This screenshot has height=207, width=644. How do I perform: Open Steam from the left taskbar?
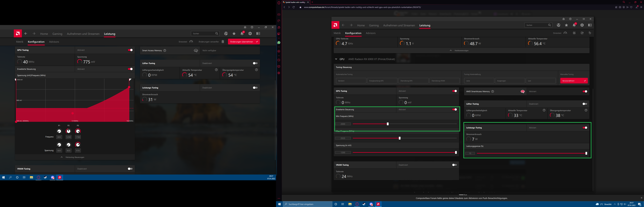click(45, 178)
